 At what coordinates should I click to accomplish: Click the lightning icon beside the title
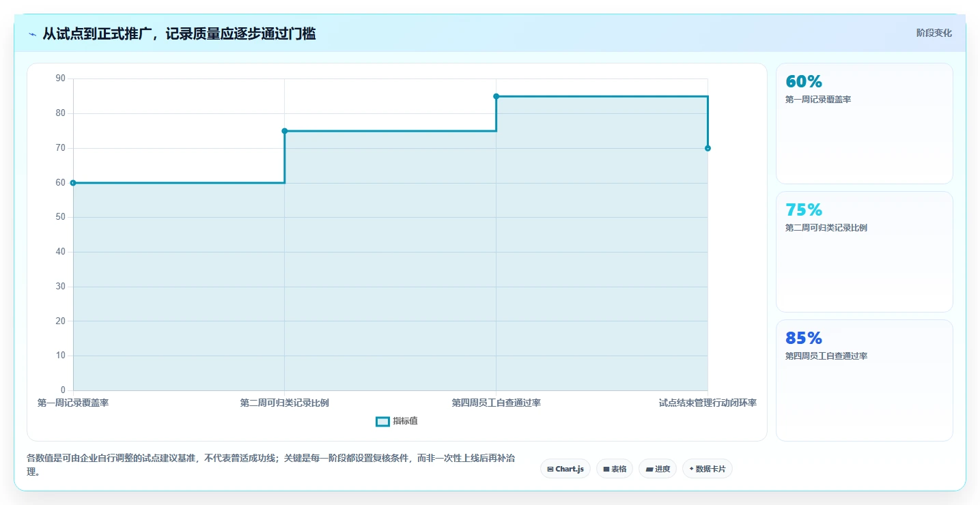32,34
